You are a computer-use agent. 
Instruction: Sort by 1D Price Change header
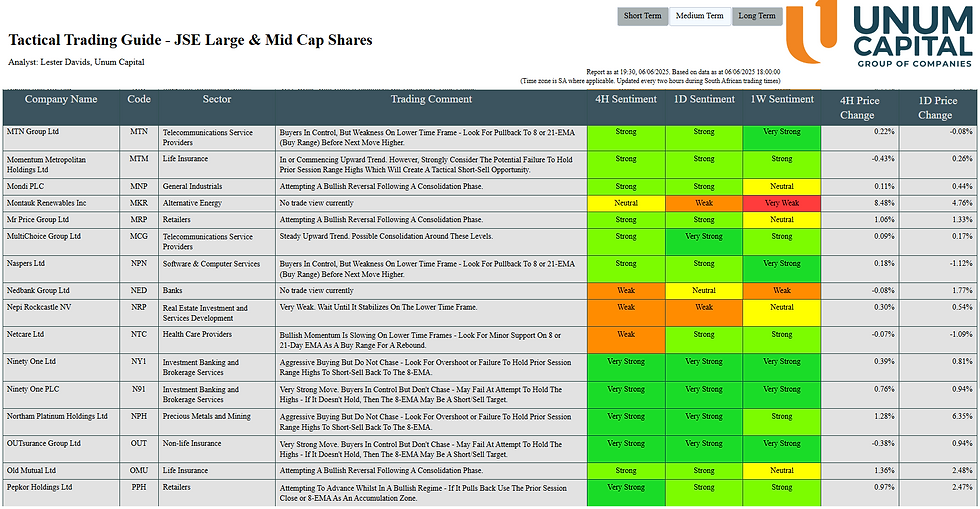938,108
